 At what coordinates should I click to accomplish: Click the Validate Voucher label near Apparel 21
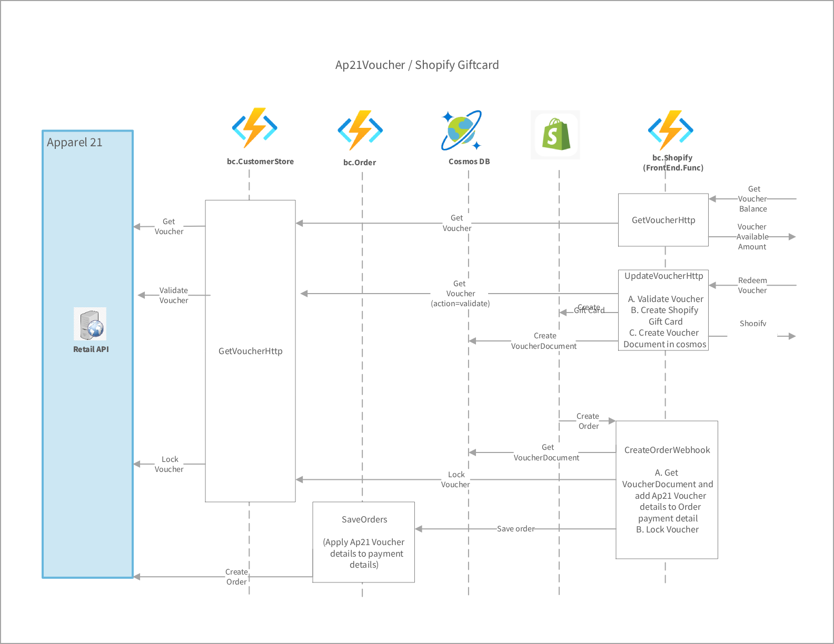pos(174,295)
